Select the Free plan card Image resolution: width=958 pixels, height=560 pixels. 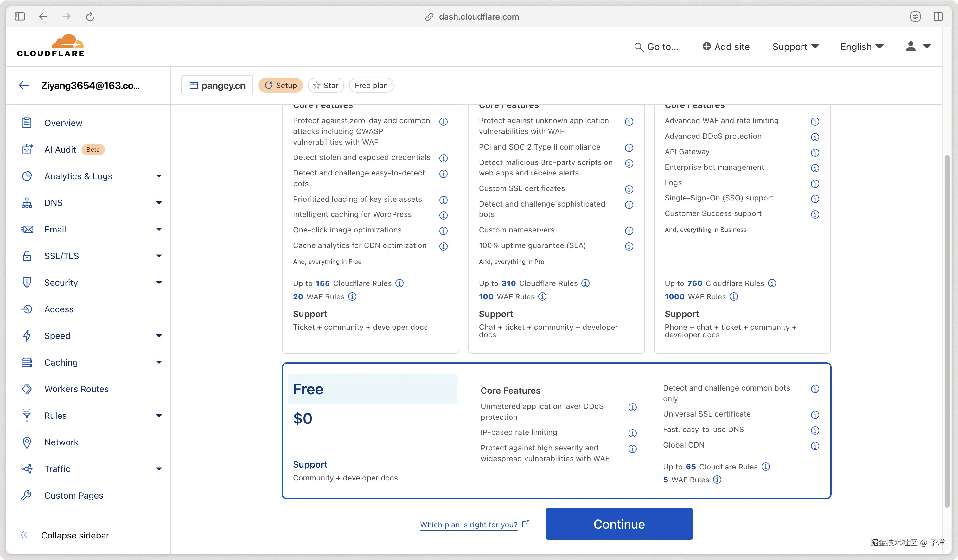click(373, 430)
